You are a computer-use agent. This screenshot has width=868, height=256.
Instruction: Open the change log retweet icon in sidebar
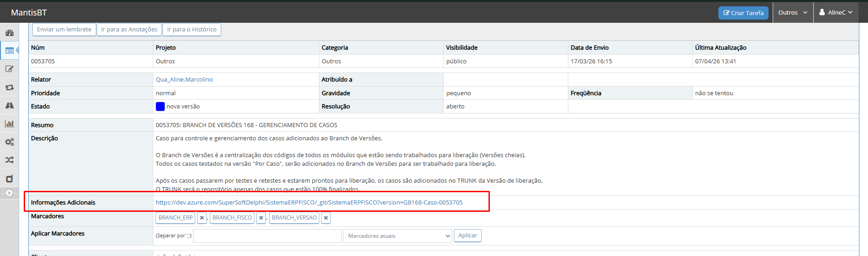pos(9,87)
